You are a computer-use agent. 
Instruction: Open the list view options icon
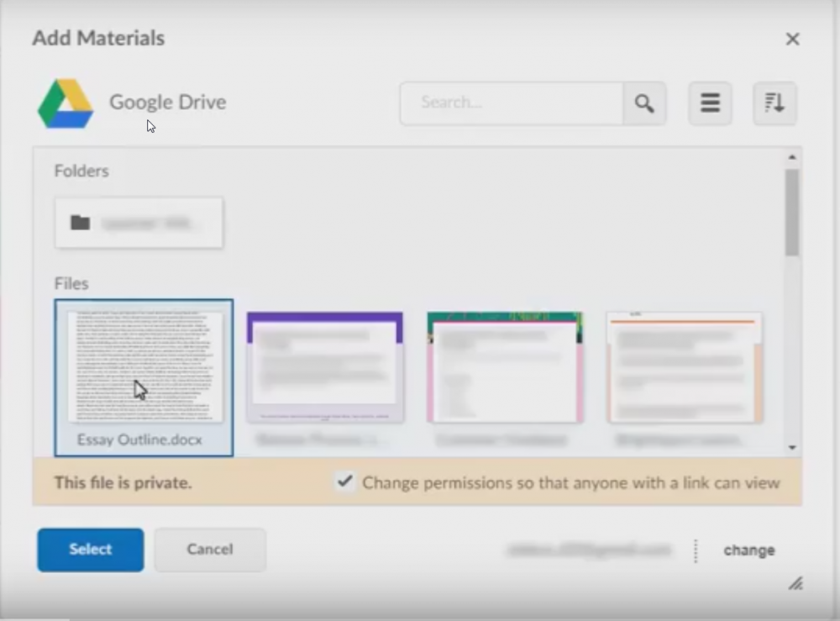tap(710, 103)
